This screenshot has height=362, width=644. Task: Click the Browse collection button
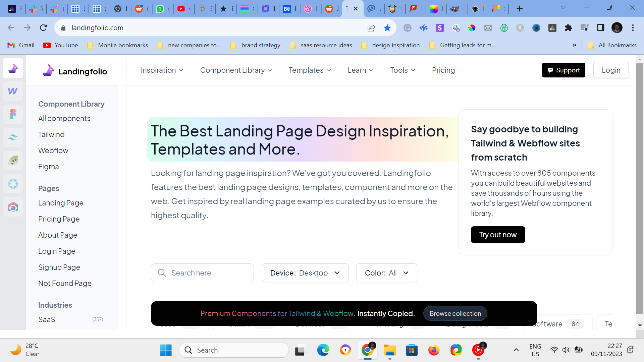[x=455, y=313]
